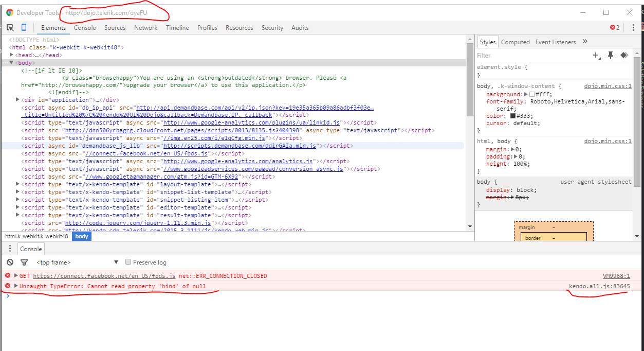The width and height of the screenshot is (644, 351).
Task: Toggle animations diamond icon in Styles
Action: 624,55
